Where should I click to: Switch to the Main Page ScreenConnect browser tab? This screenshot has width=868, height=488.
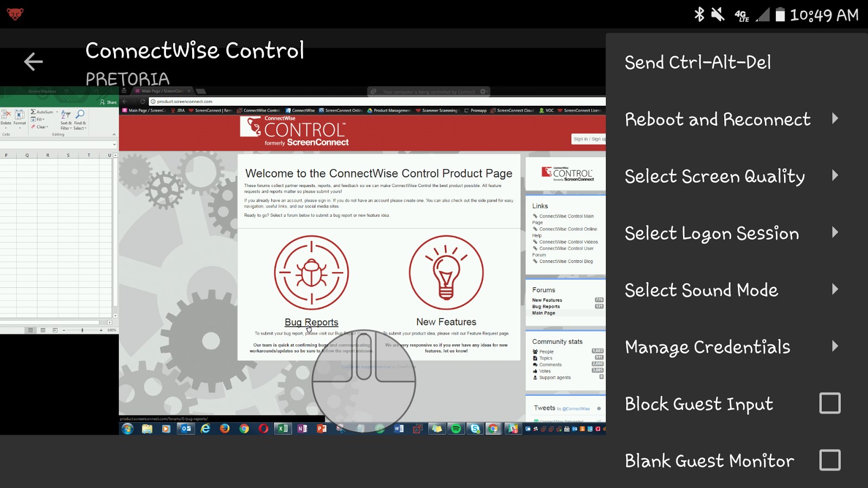(162, 92)
